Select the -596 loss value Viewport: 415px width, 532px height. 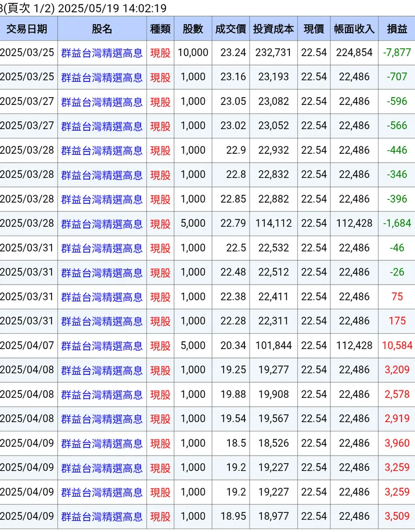397,102
